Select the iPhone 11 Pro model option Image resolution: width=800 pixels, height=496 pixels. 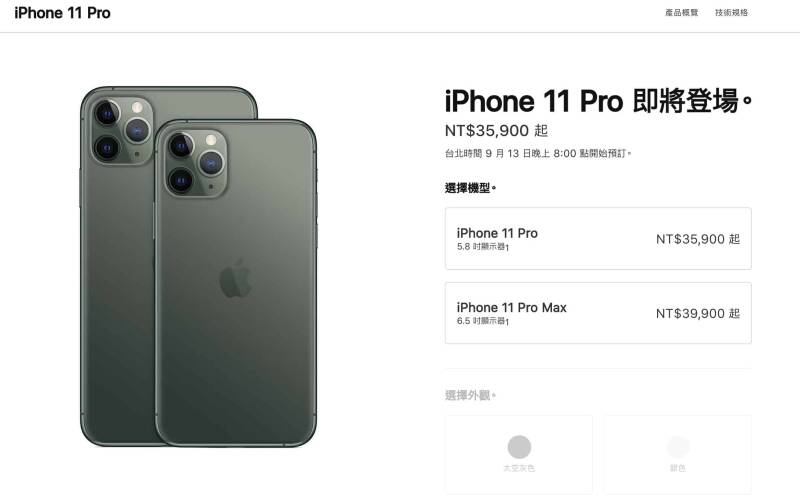pos(598,238)
